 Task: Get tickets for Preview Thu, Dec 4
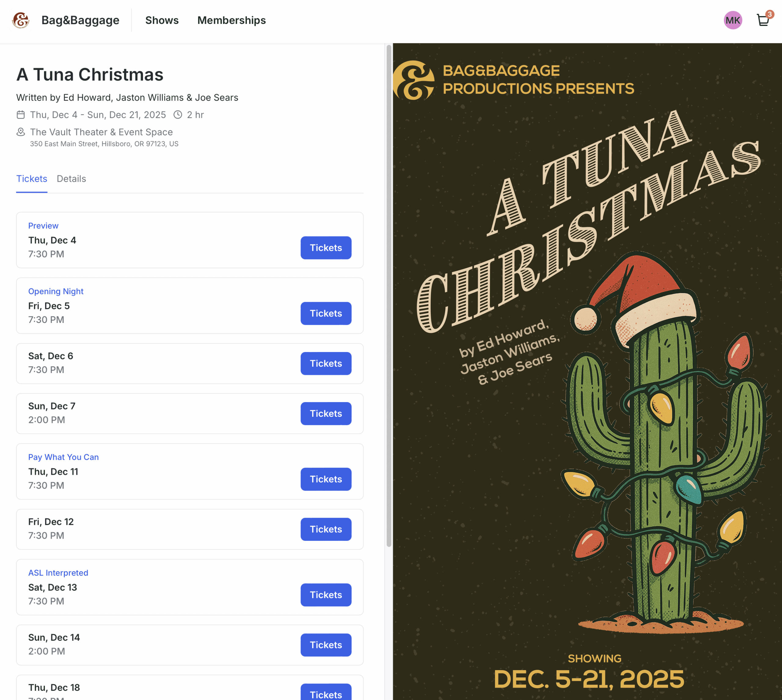[326, 248]
